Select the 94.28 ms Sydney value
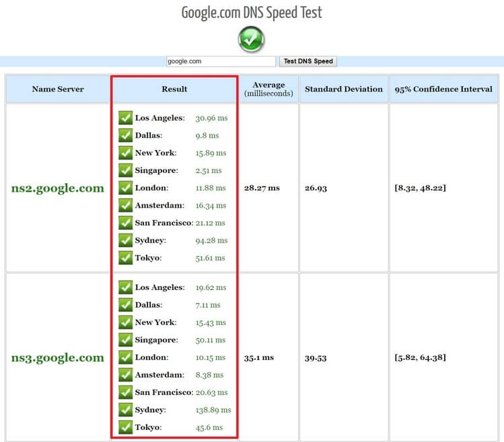 click(x=211, y=240)
